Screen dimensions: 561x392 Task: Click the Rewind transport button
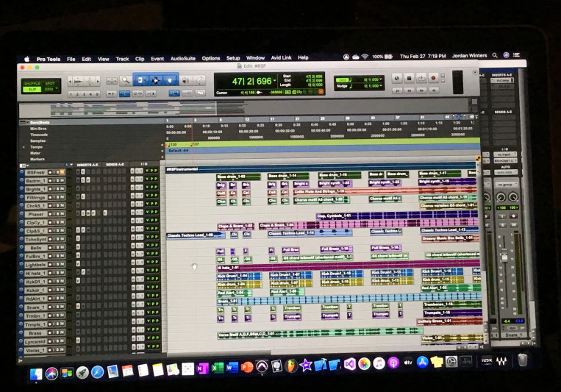(x=410, y=90)
